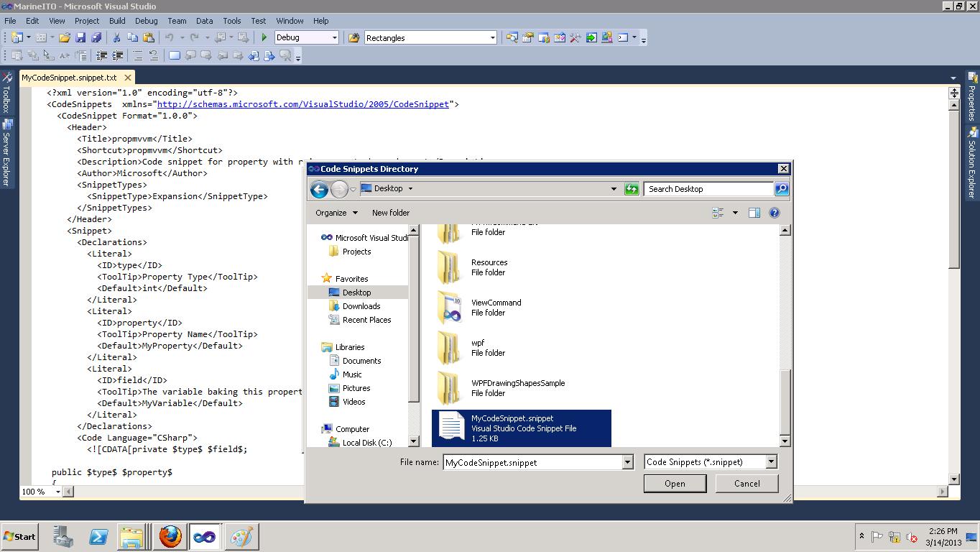Screen dimensions: 980x552
Task: Open the recent pages arrow beside Forward button
Action: point(353,189)
